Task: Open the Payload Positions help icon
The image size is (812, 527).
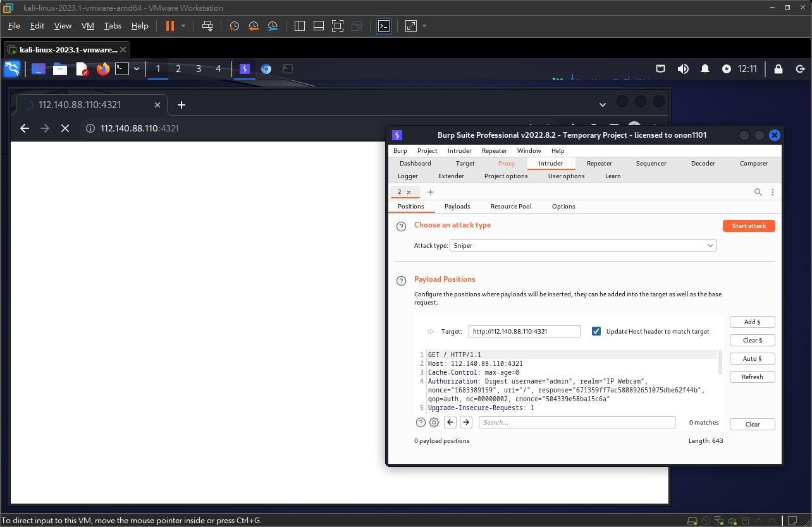Action: pyautogui.click(x=401, y=281)
